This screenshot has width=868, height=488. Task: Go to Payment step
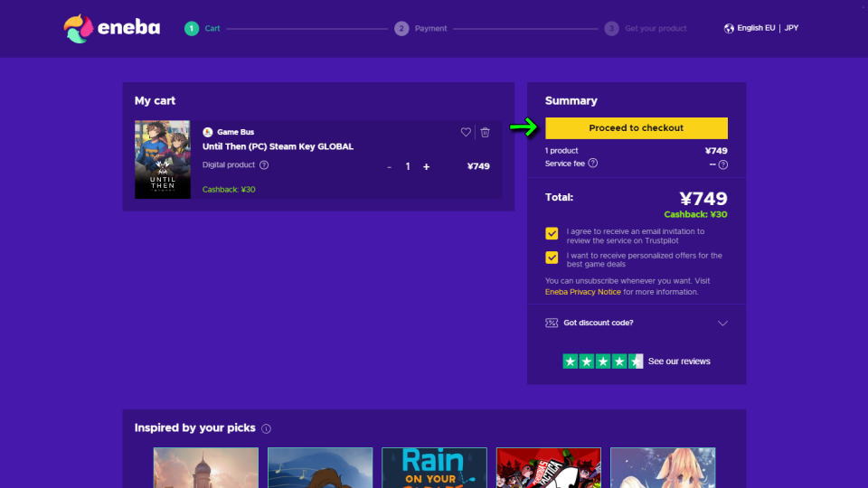pos(420,28)
